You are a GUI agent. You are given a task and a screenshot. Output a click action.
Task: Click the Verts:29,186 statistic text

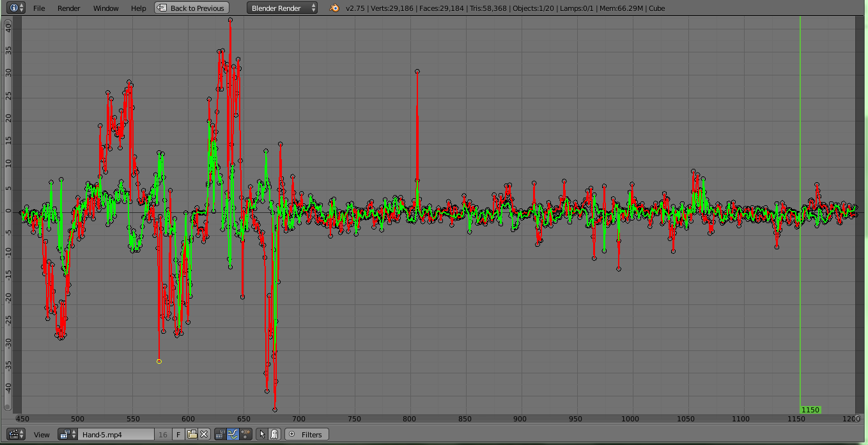click(393, 8)
